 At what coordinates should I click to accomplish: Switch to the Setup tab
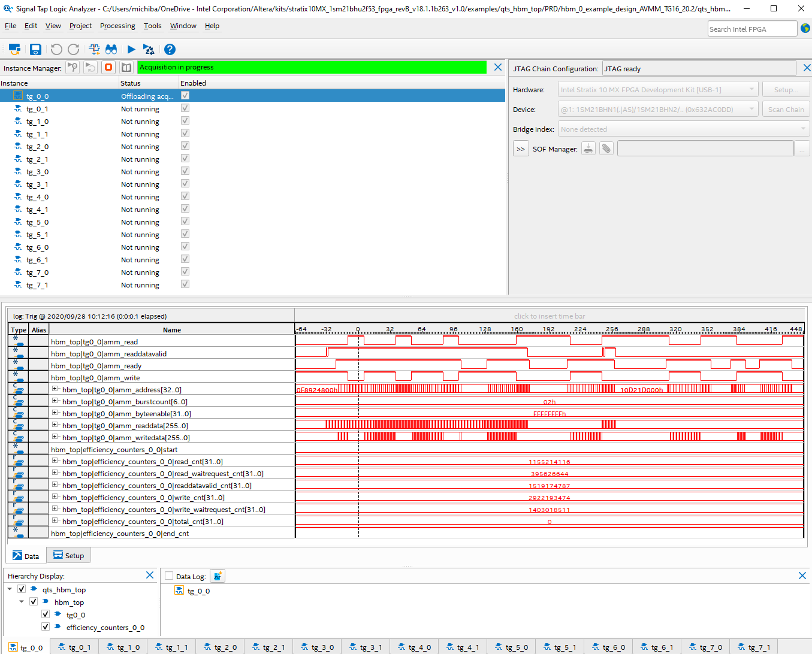coord(68,555)
